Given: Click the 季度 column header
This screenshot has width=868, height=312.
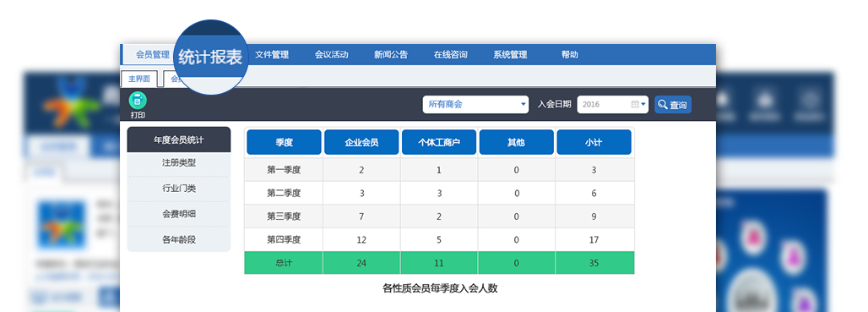Looking at the screenshot, I should click(284, 142).
